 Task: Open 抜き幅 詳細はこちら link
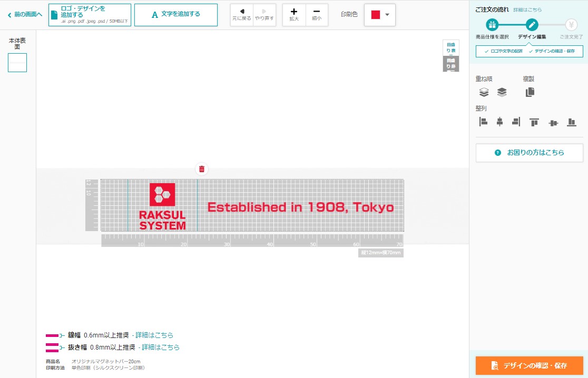[x=161, y=347]
